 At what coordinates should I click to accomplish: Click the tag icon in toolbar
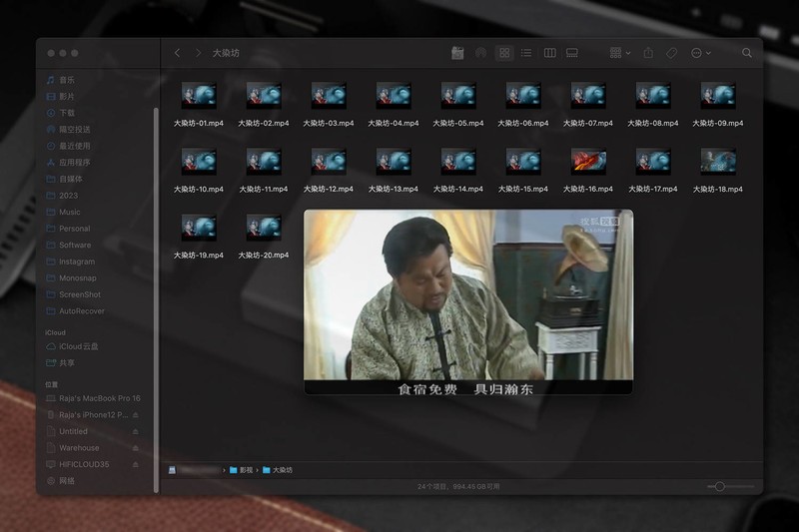671,53
